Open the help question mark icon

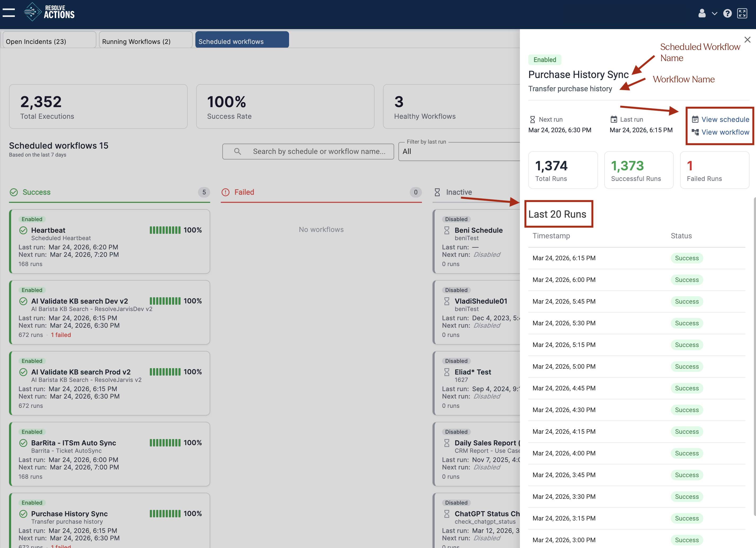(x=727, y=13)
